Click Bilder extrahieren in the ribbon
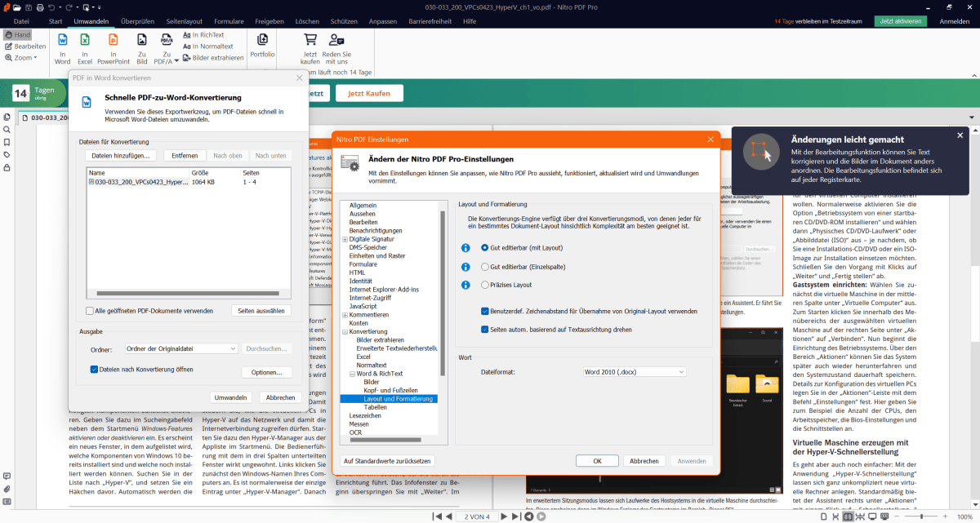 point(212,58)
